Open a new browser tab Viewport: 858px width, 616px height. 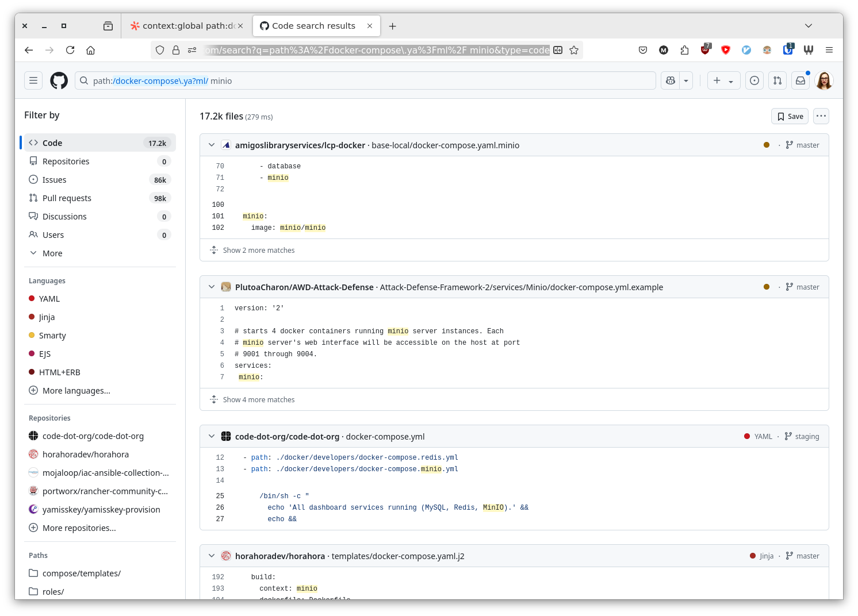(x=392, y=26)
